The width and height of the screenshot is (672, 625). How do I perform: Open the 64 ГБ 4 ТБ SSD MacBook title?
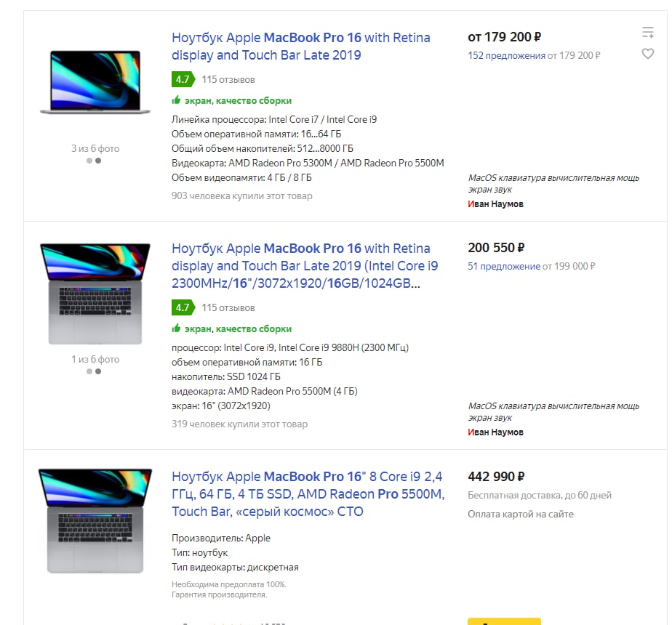(x=308, y=494)
